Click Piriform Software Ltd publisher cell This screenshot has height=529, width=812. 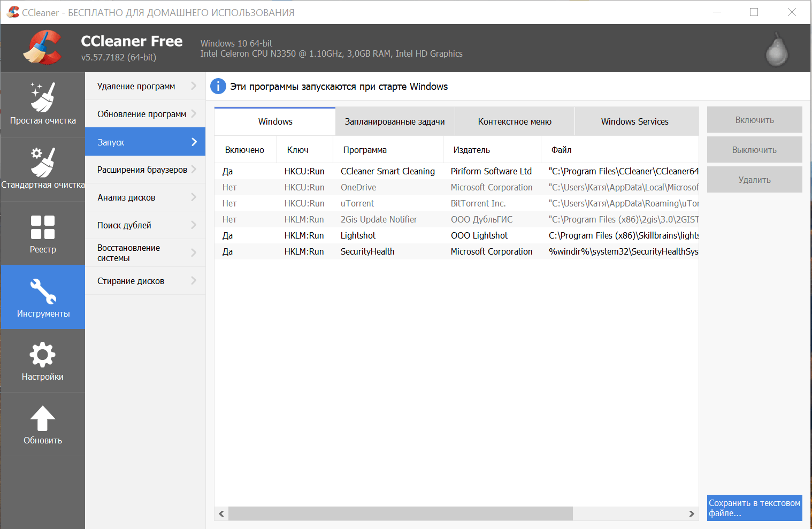tap(491, 171)
